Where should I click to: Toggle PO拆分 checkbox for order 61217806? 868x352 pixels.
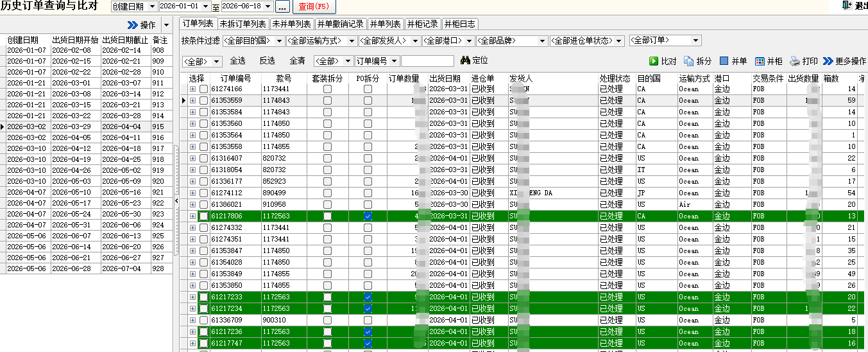click(x=368, y=216)
